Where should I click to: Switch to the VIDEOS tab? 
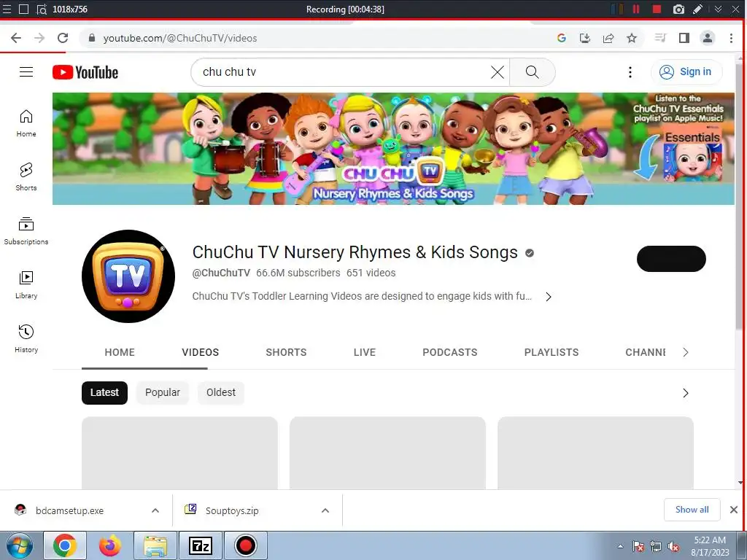tap(200, 352)
